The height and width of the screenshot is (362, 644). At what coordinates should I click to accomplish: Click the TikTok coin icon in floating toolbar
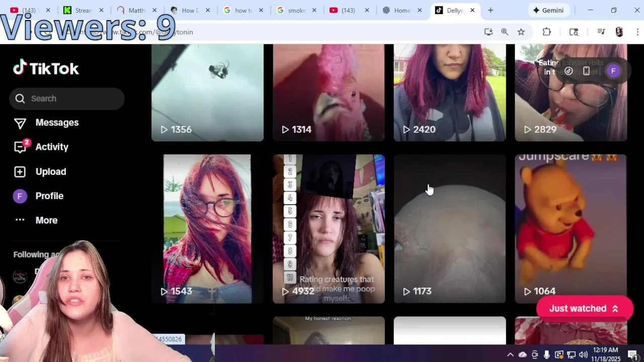pos(569,71)
